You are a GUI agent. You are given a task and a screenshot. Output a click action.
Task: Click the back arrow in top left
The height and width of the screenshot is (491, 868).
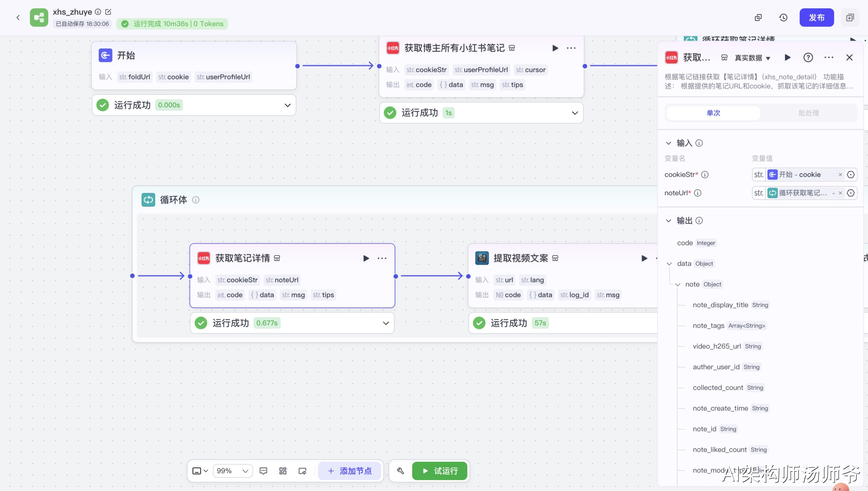[18, 17]
